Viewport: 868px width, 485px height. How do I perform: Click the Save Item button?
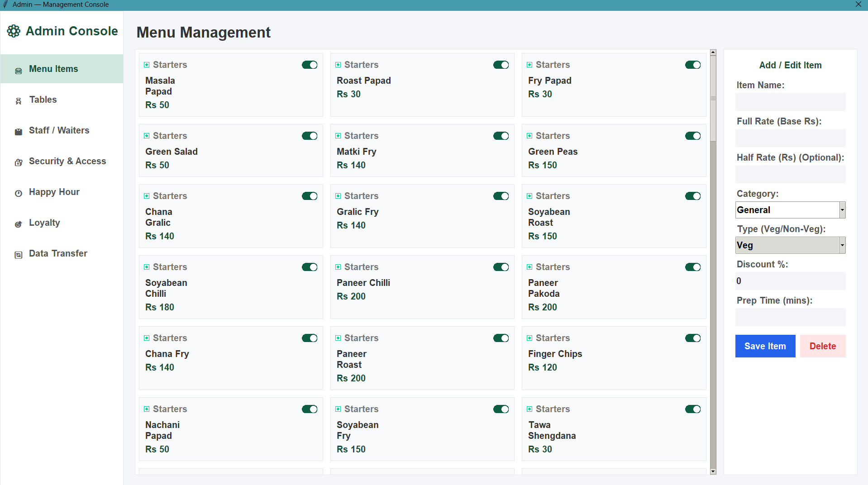pos(765,346)
